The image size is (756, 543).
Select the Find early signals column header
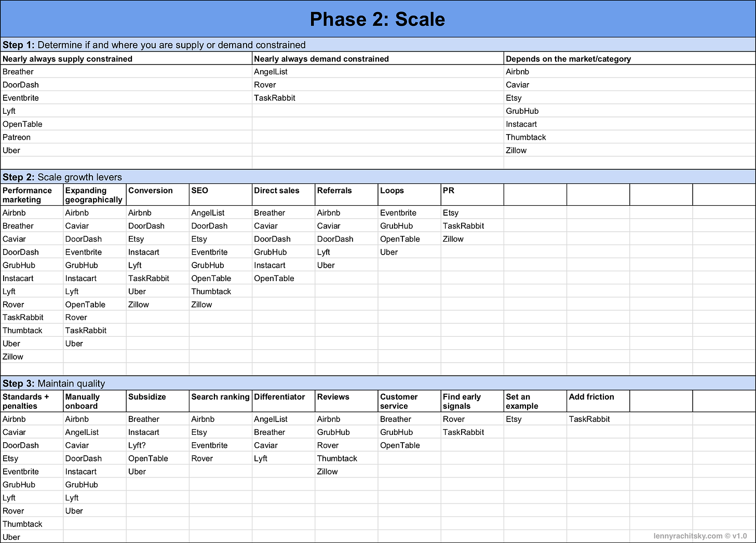472,401
